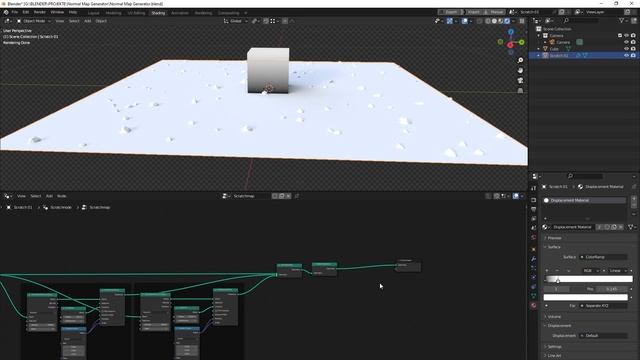Image resolution: width=640 pixels, height=360 pixels.
Task: Switch to the Shading workspace tab
Action: 158,13
